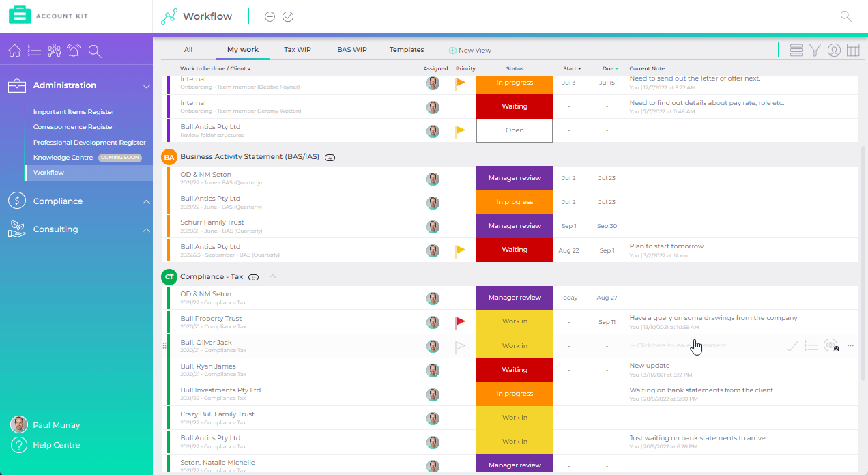Click the BA badge for Business Activity Statement
Screen dimensions: 868x475
point(169,157)
